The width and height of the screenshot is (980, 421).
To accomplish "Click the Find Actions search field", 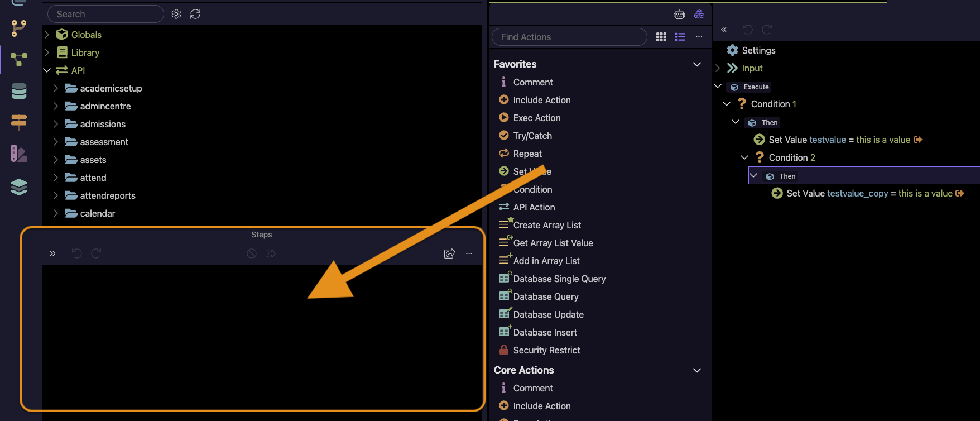I will pyautogui.click(x=569, y=37).
